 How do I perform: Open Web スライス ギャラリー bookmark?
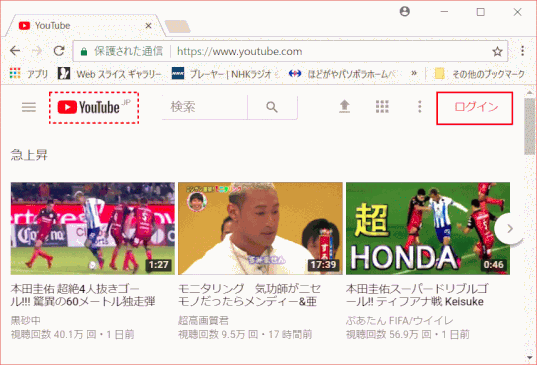pos(109,74)
